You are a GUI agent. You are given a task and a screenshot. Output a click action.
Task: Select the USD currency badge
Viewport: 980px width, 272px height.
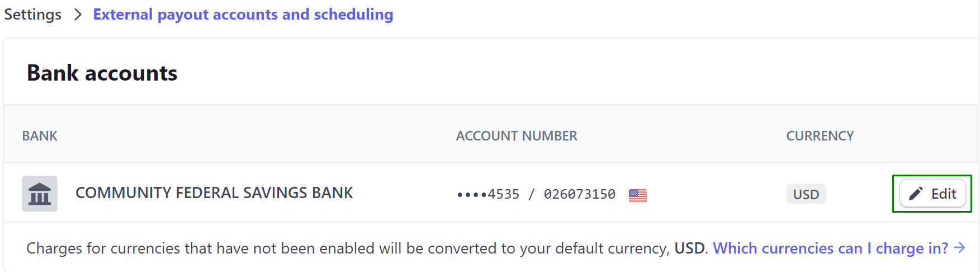806,194
